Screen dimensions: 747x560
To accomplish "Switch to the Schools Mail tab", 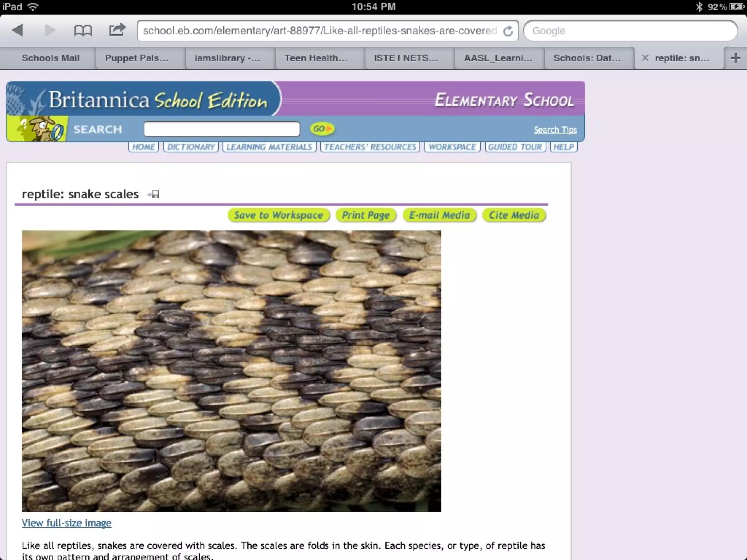I will pyautogui.click(x=50, y=58).
